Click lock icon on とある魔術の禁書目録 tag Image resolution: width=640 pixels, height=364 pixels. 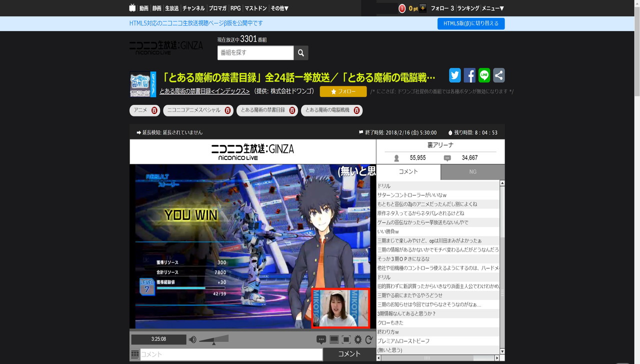tap(292, 110)
